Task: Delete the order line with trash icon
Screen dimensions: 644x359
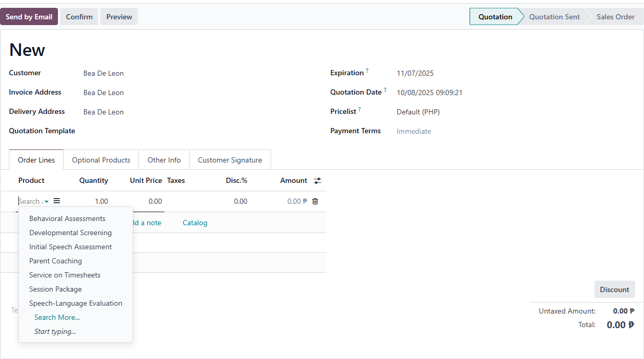Action: click(315, 201)
